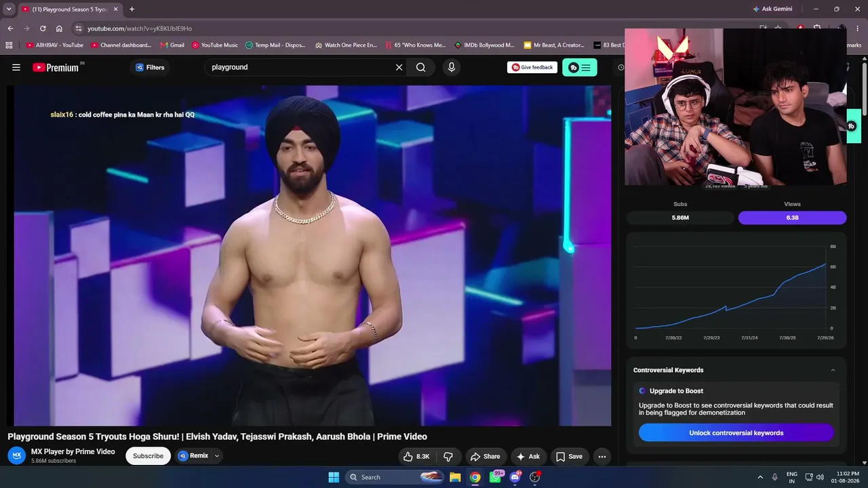Subscribe to MX Player by Prime Video
The image size is (868, 488).
(148, 456)
